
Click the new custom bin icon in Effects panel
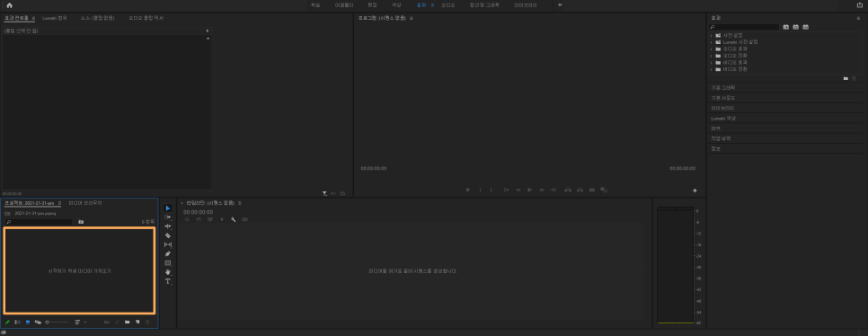pyautogui.click(x=846, y=78)
